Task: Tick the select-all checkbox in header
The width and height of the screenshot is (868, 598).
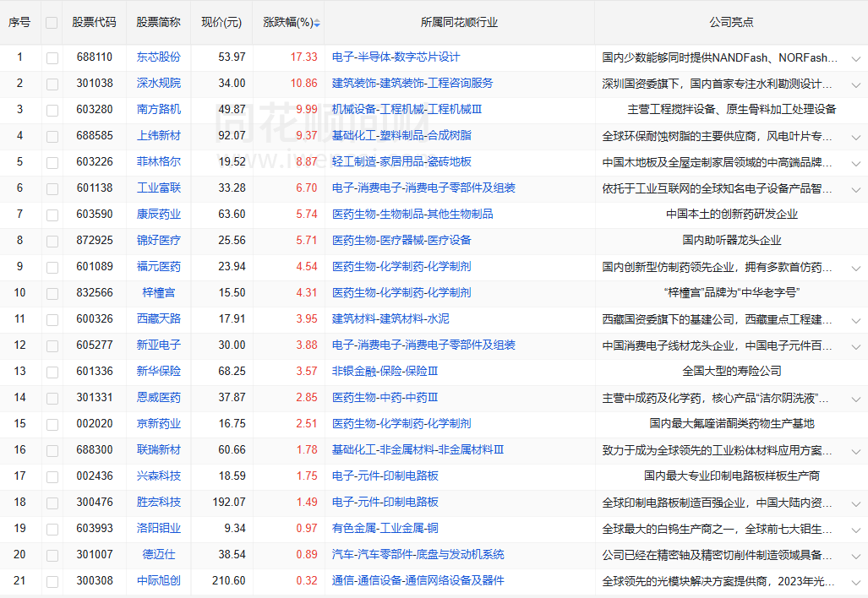Action: coord(52,23)
